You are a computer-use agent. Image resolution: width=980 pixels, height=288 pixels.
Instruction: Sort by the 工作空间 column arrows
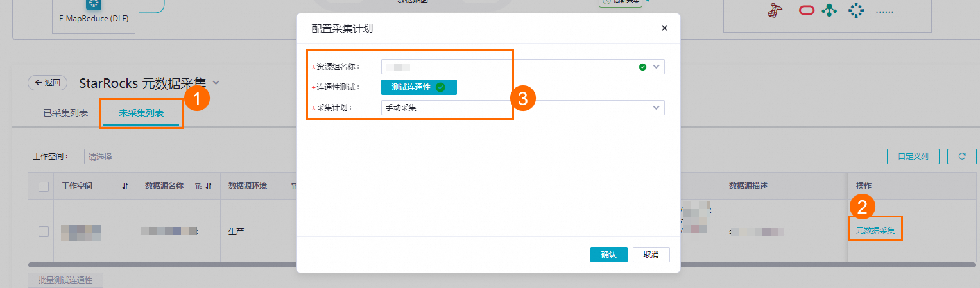(x=125, y=187)
